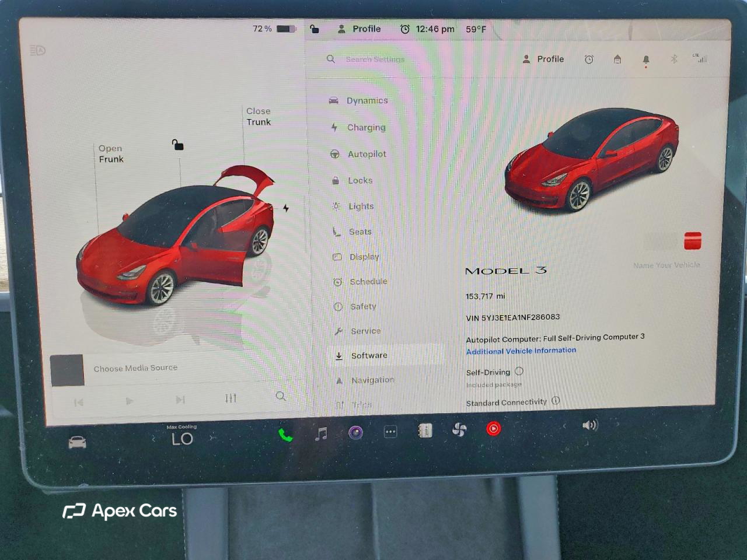Screen dimensions: 747x560
Task: Tap the HomeLink garage icon
Action: tap(617, 59)
